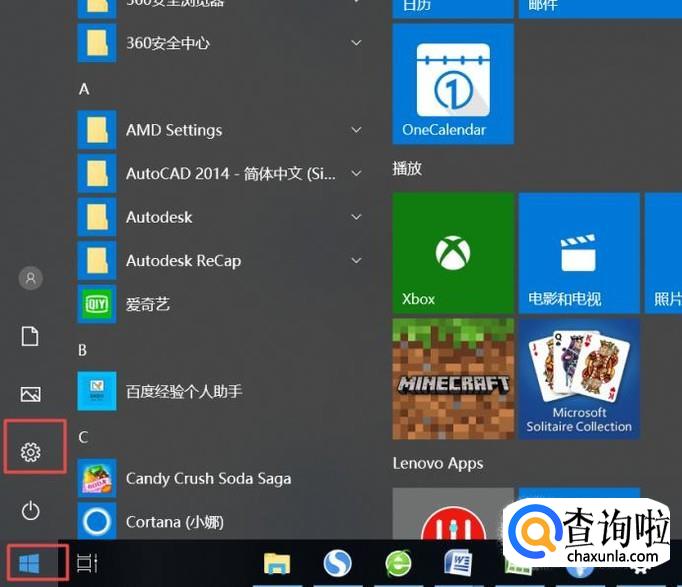Launch Candy Crush Soda Saga
Image resolution: width=682 pixels, height=587 pixels.
[x=220, y=478]
